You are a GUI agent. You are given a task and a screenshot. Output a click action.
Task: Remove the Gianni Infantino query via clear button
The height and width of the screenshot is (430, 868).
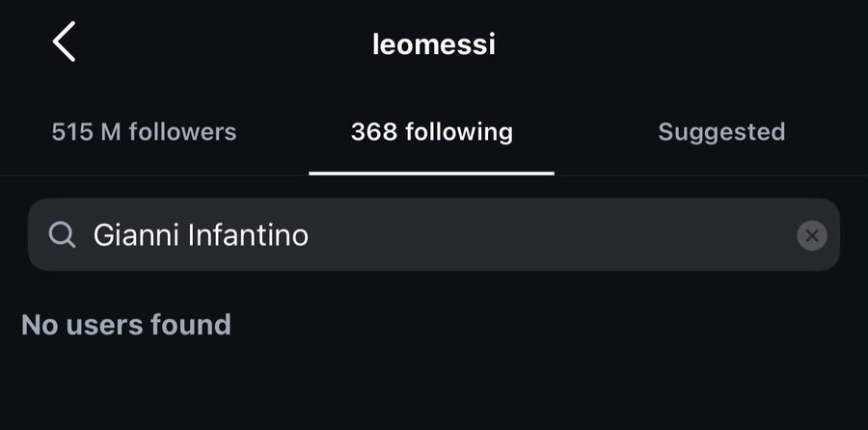pyautogui.click(x=811, y=236)
